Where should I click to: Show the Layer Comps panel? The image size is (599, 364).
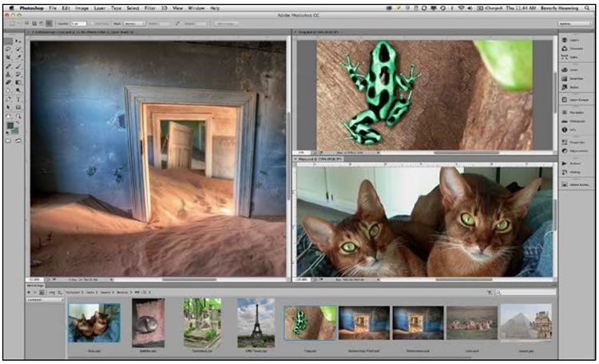pos(573,101)
